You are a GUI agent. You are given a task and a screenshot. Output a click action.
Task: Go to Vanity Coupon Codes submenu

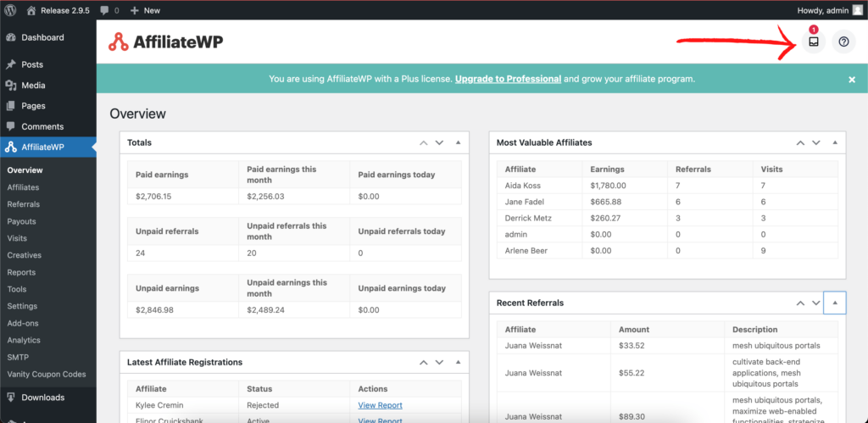coord(47,375)
